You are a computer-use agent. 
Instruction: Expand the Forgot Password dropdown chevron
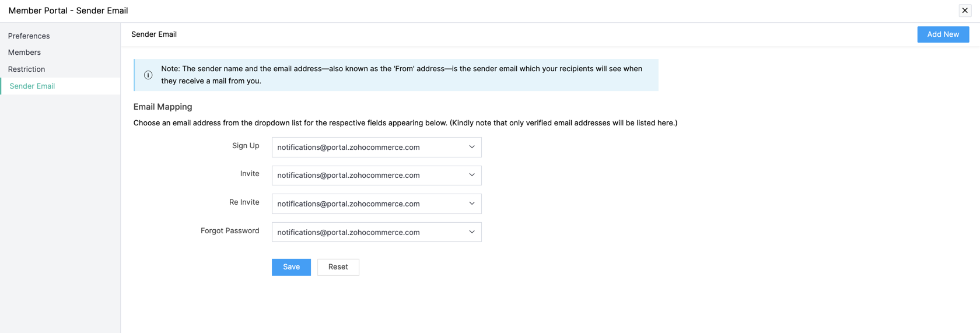coord(472,232)
